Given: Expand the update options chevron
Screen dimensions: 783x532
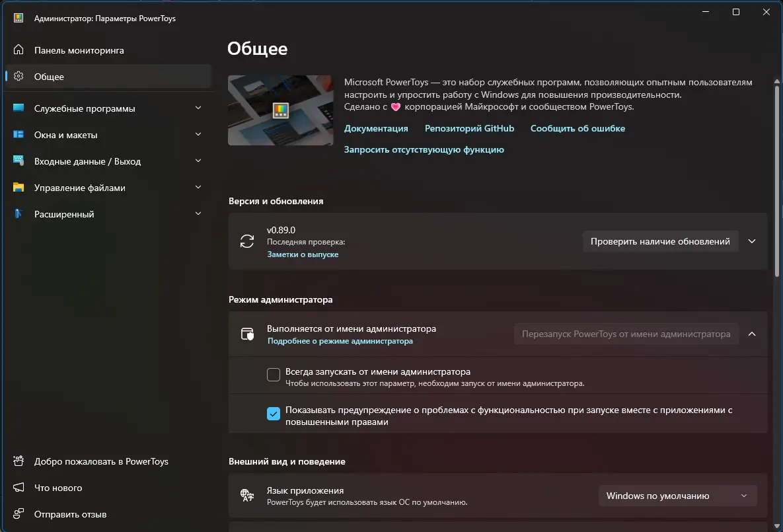Looking at the screenshot, I should point(751,241).
